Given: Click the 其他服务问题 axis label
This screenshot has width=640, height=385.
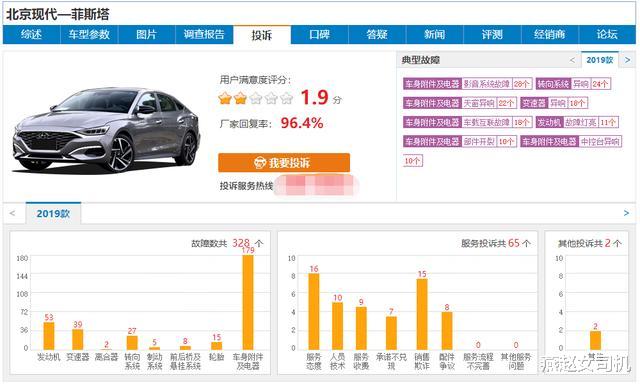Looking at the screenshot, I should pyautogui.click(x=516, y=362).
